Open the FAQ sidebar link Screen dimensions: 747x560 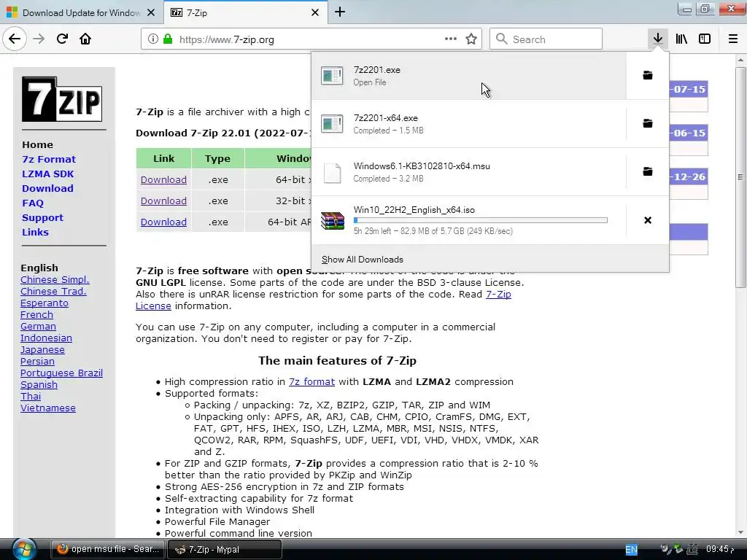pyautogui.click(x=32, y=203)
